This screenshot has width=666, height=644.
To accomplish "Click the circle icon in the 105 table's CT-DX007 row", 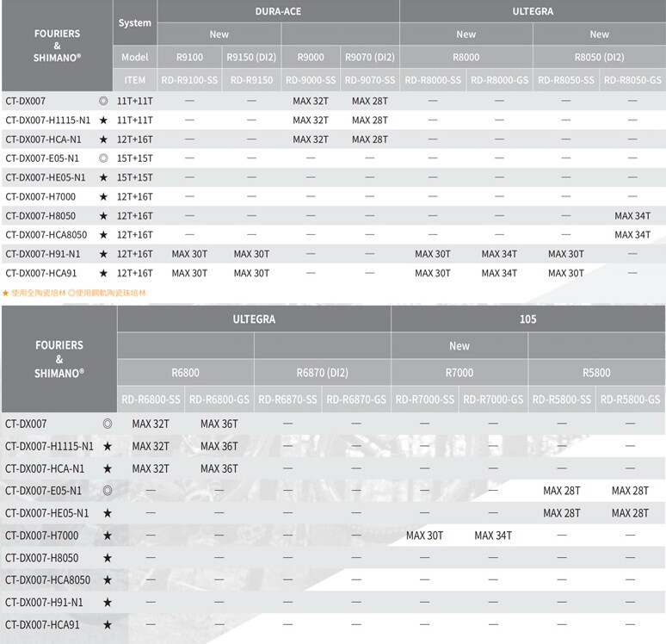I will 108,424.
